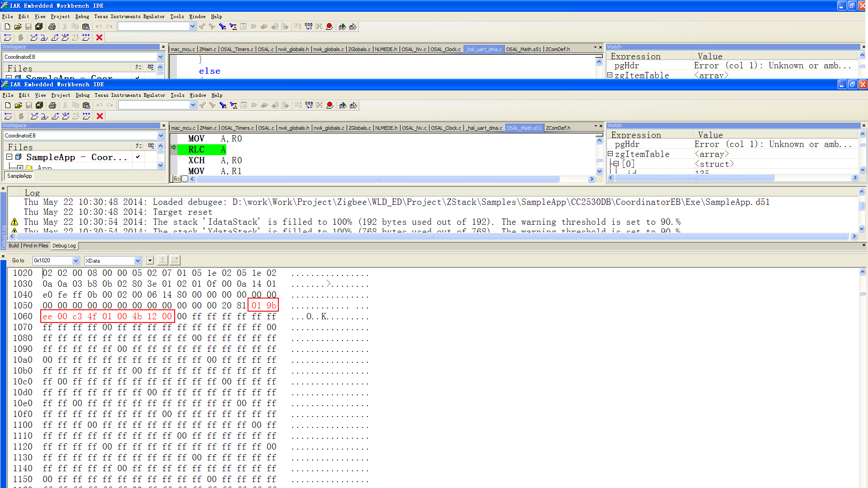Screen dimensions: 868x488
Task: Select the Build log tab
Action: coord(14,246)
